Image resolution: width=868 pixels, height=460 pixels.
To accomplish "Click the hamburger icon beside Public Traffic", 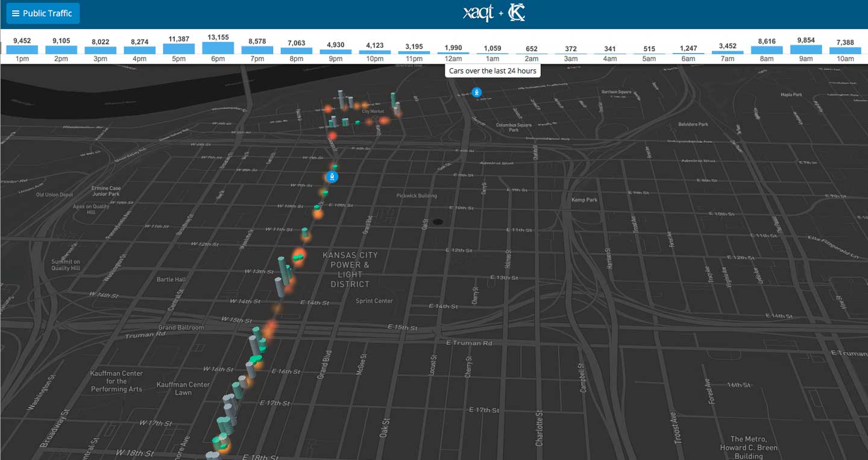I will point(16,13).
